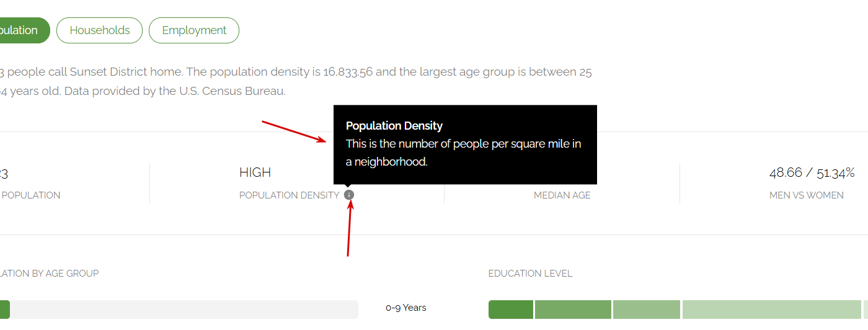Click the POPULATION DENSITY stat label

point(289,195)
